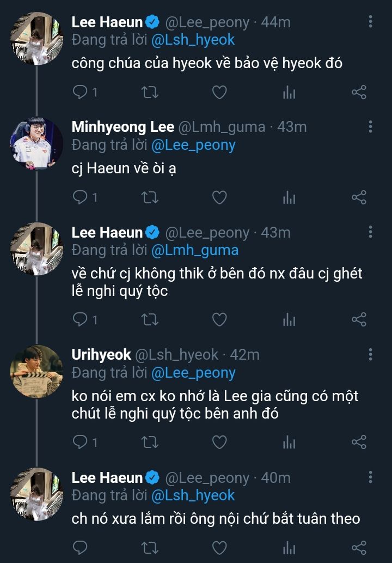Share Minhyeong Lee's tweet
The height and width of the screenshot is (563, 392).
click(x=359, y=197)
